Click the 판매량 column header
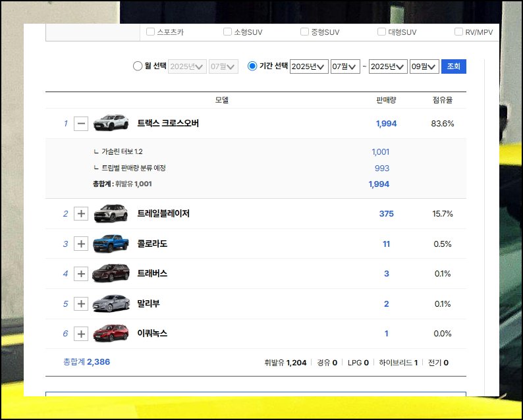The width and height of the screenshot is (523, 420). [x=386, y=100]
